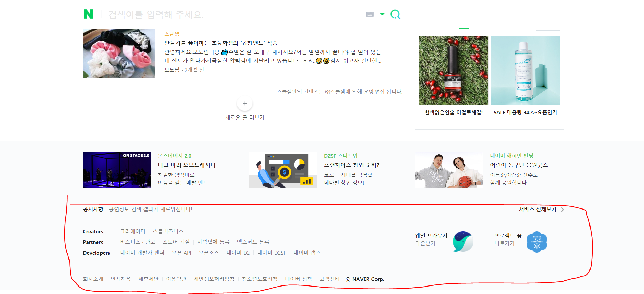Open the 비즈니스 · 광고 link
Viewport: 644px width, 294px height.
[138, 242]
